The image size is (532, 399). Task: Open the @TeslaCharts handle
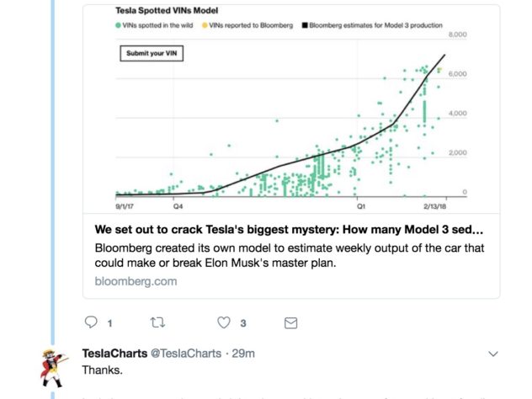pyautogui.click(x=186, y=354)
